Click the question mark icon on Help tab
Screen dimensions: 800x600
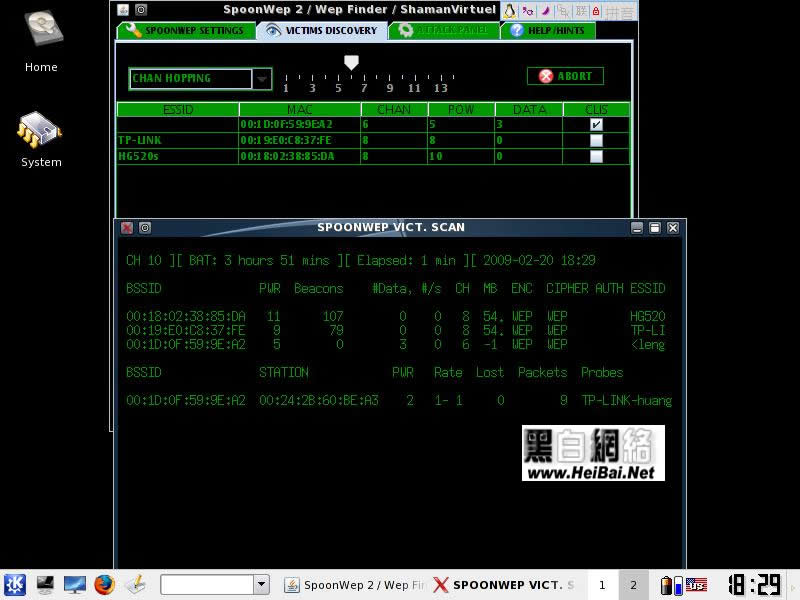[x=516, y=31]
